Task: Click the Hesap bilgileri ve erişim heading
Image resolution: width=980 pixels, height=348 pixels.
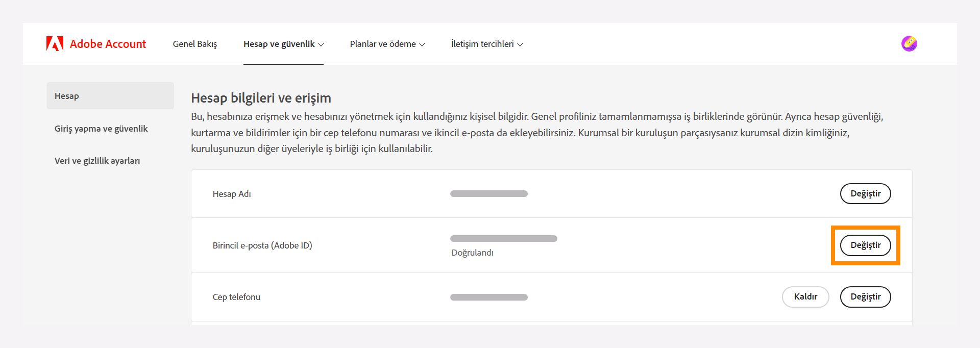Action: coord(261,98)
